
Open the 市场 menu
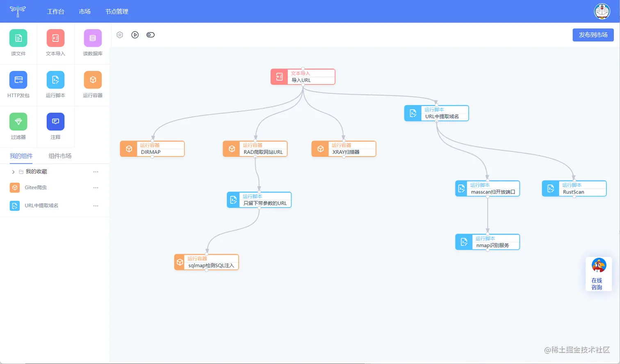tap(85, 11)
